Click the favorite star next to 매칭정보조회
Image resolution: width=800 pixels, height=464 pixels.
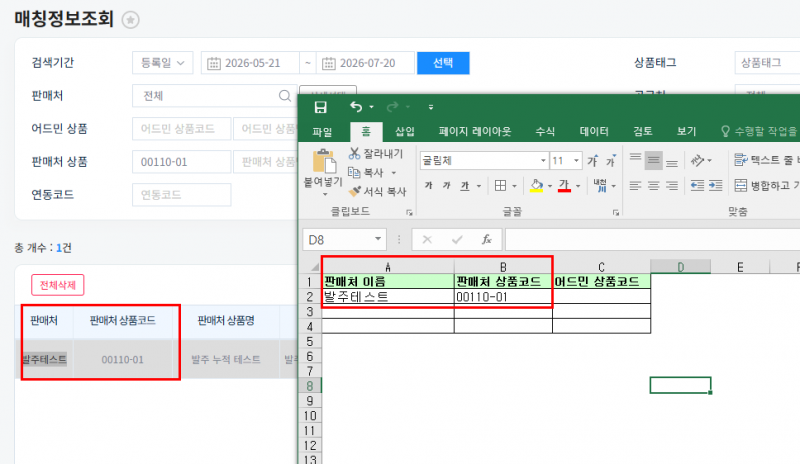pos(131,20)
